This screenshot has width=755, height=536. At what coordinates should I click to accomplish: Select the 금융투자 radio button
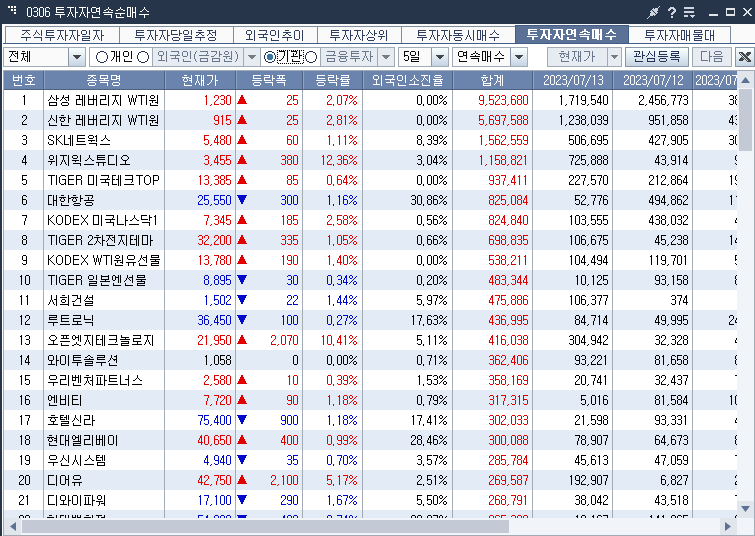[311, 57]
